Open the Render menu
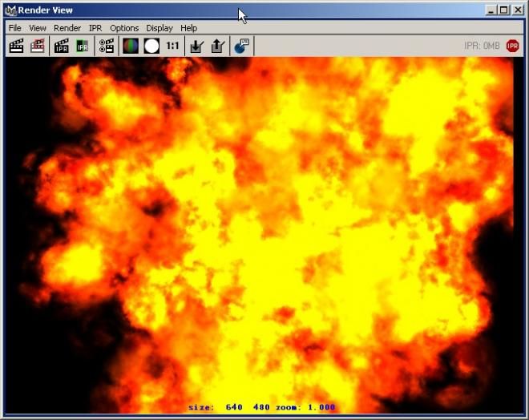 coord(67,28)
